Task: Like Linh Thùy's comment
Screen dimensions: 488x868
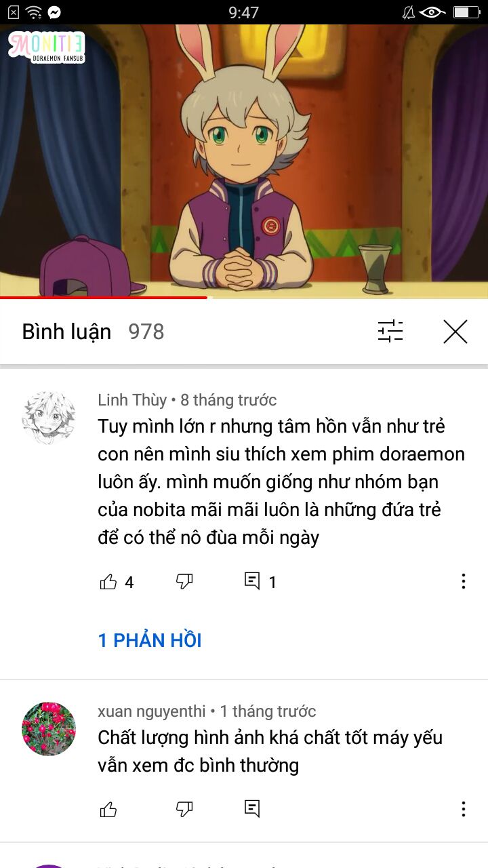Action: [x=108, y=582]
